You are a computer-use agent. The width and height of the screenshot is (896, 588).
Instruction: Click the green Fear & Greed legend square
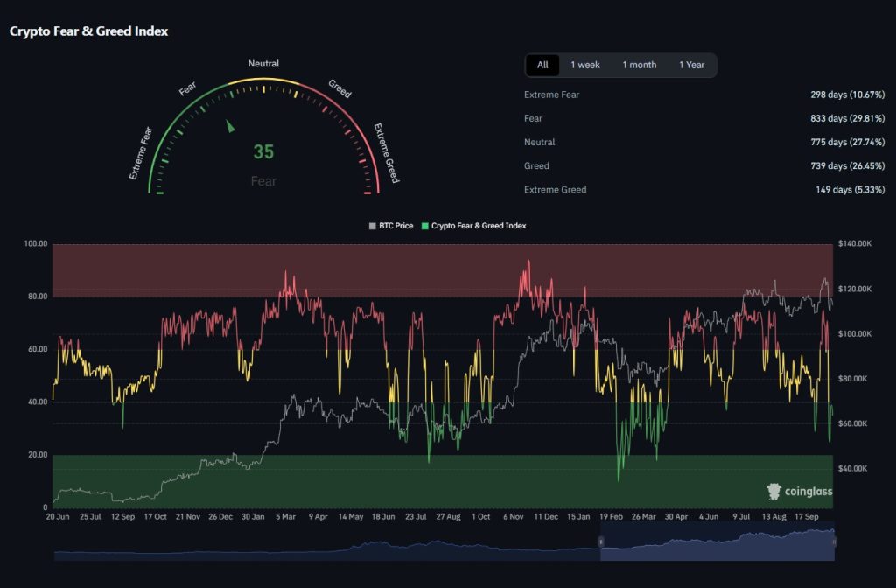pyautogui.click(x=425, y=226)
